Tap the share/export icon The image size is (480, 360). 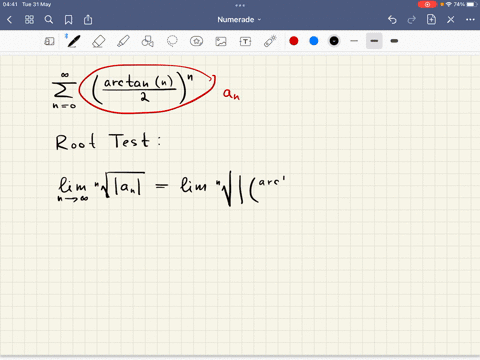88,20
